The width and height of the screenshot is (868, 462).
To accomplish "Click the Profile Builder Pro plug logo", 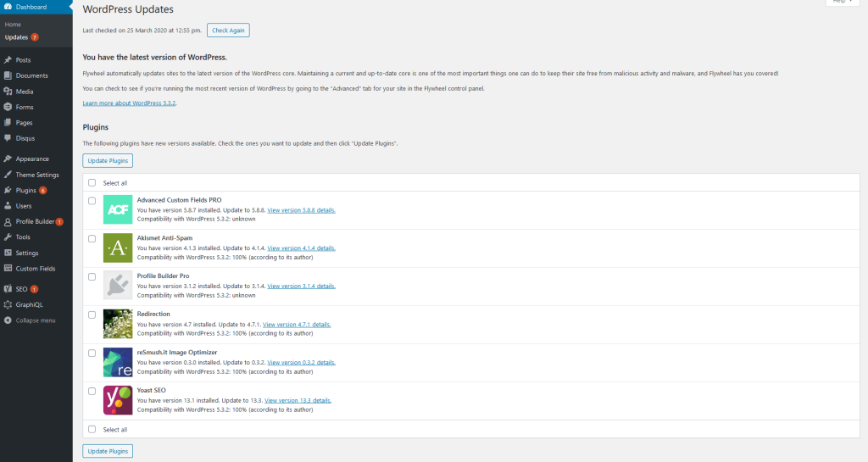I will (x=118, y=286).
